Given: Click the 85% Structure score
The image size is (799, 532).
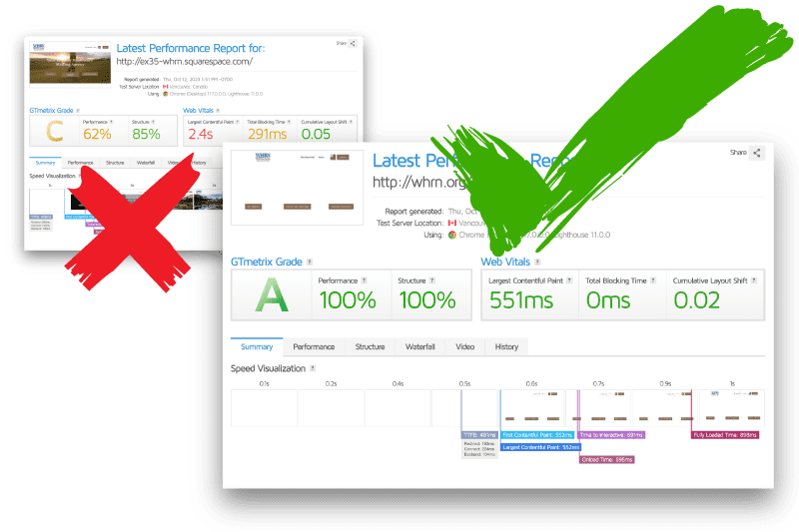Looking at the screenshot, I should pyautogui.click(x=146, y=135).
